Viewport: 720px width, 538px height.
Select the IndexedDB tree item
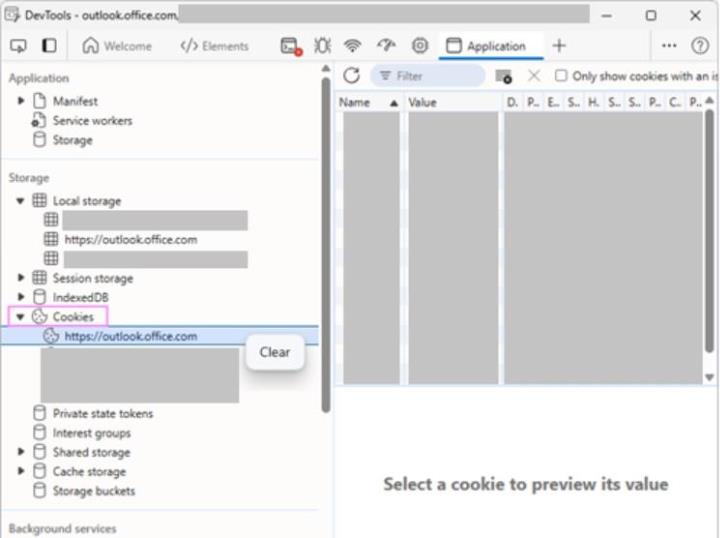80,297
